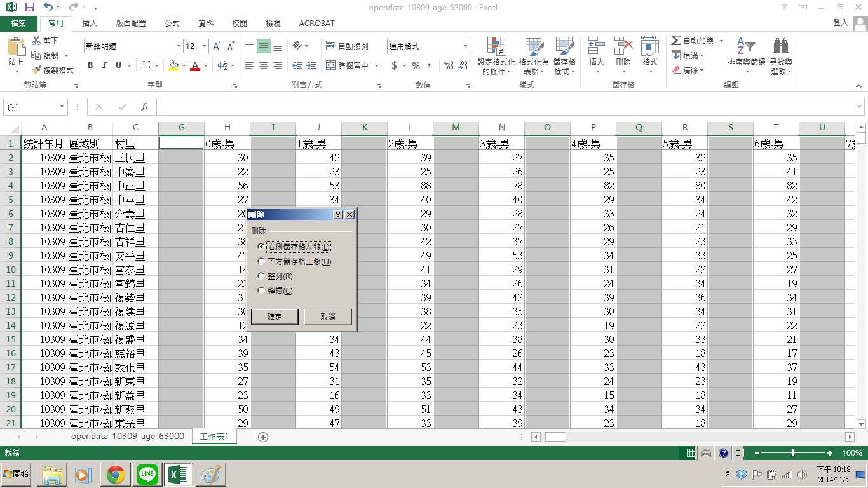The width and height of the screenshot is (868, 488).
Task: Switch to sheet tab opendata-10309_age-63000
Action: (127, 437)
